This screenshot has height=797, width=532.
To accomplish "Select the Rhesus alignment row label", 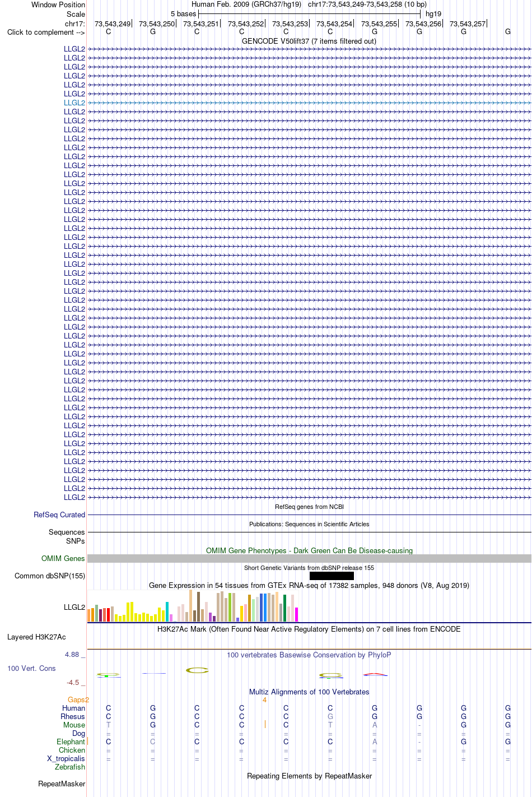I will [73, 716].
